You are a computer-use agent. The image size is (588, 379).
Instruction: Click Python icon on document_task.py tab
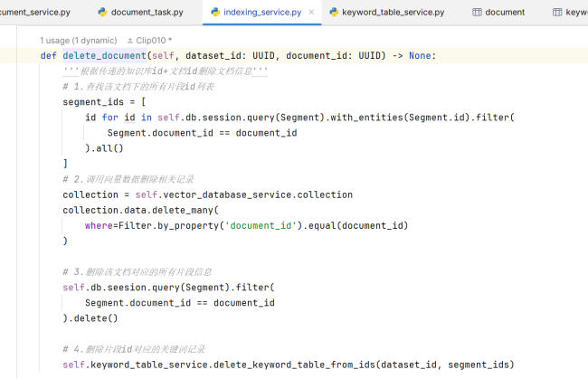pos(101,13)
